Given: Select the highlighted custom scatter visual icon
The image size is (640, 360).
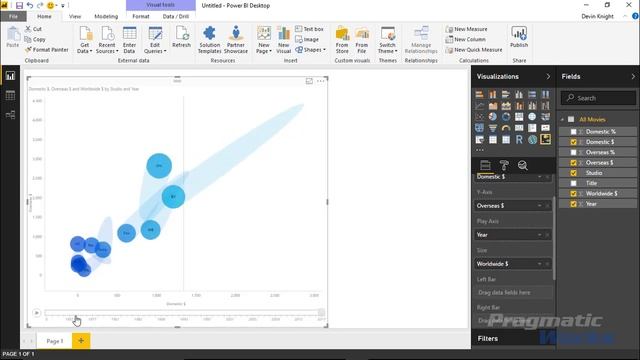Looking at the screenshot, I should pyautogui.click(x=545, y=140).
